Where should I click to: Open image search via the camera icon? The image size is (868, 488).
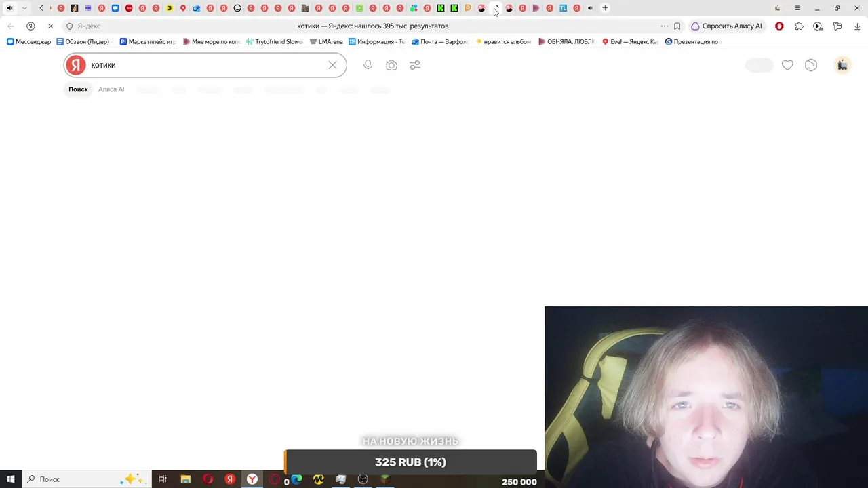coord(391,65)
